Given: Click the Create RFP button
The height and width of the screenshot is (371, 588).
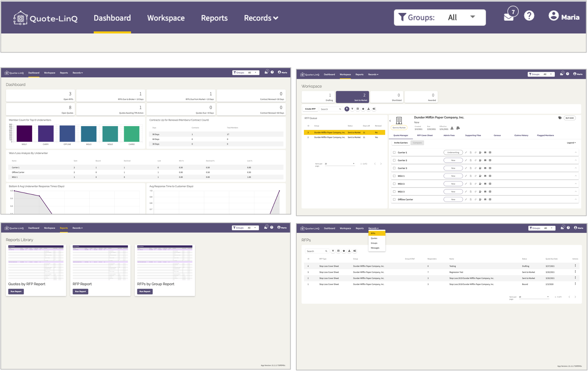Looking at the screenshot, I should (x=310, y=109).
